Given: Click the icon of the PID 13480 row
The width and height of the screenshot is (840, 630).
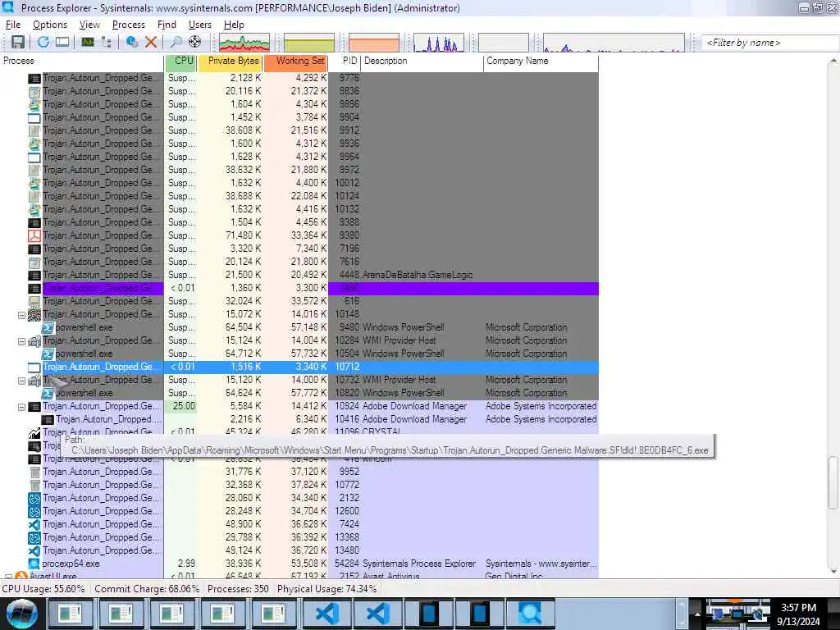Looking at the screenshot, I should pyautogui.click(x=34, y=550).
